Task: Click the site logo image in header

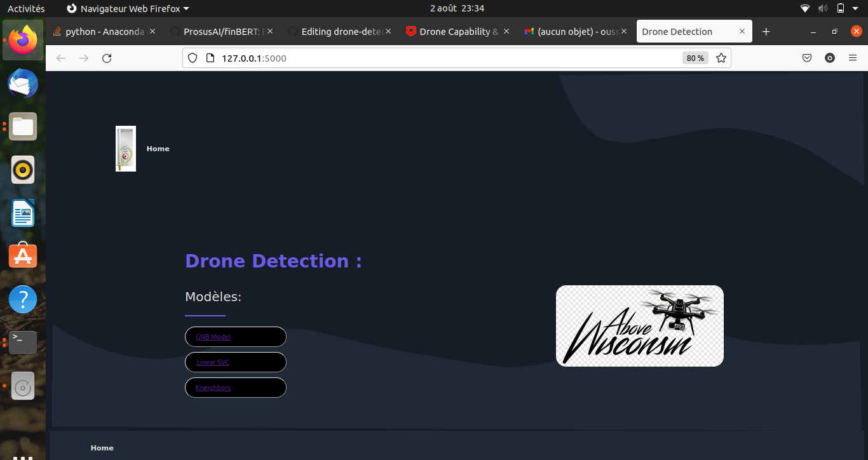Action: pos(126,149)
